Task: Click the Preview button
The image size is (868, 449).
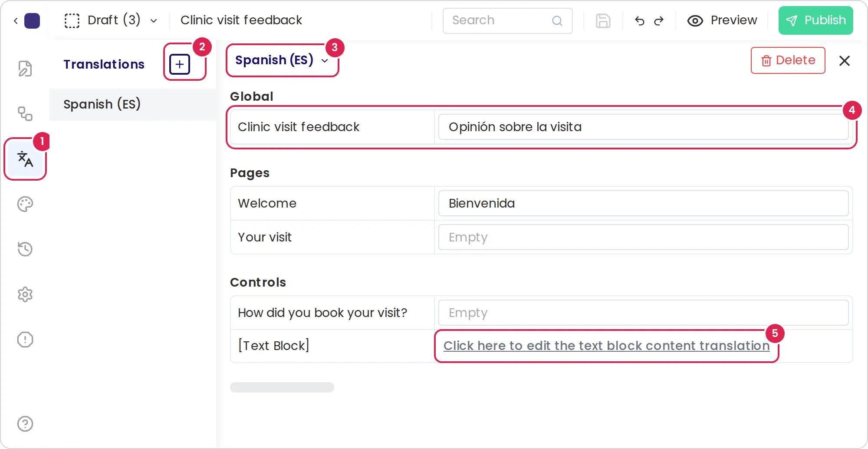Action: pos(722,20)
